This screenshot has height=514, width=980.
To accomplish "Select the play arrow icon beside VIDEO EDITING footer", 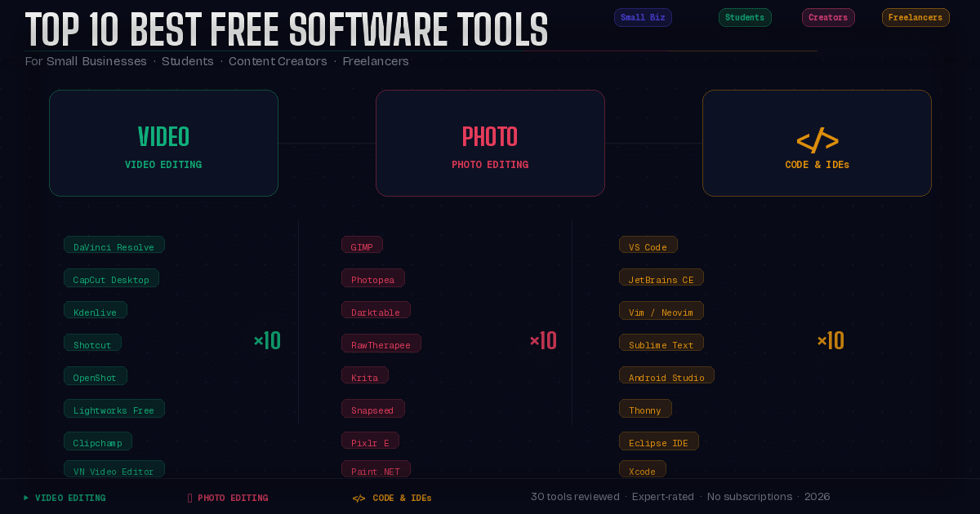I will pyautogui.click(x=25, y=498).
